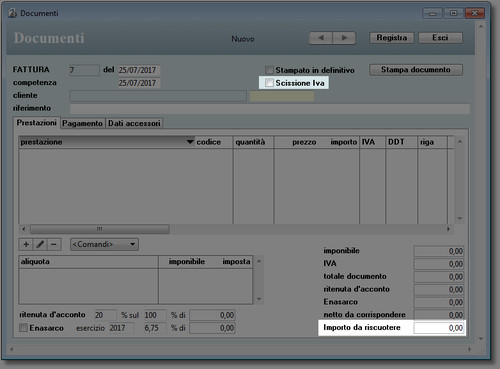Screen dimensions: 500x369
Task: Click the Documenti window title icon
Action: 13,13
